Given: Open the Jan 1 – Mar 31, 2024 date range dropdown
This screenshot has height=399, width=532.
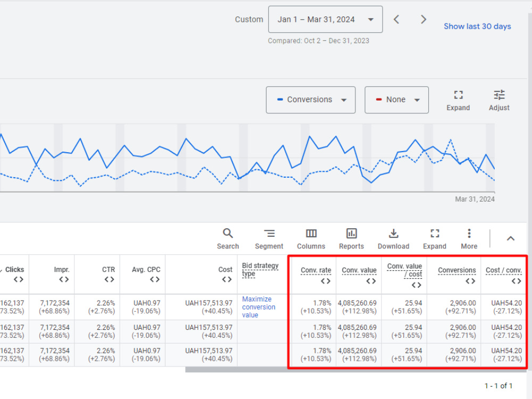Looking at the screenshot, I should point(325,19).
